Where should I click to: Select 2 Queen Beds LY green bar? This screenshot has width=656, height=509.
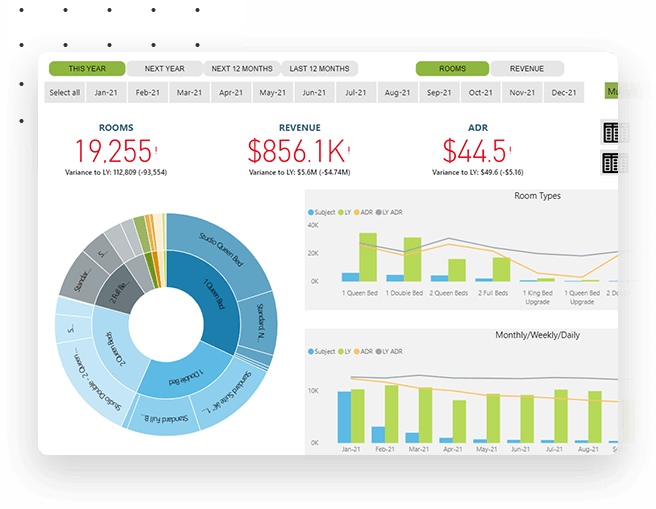tap(457, 270)
